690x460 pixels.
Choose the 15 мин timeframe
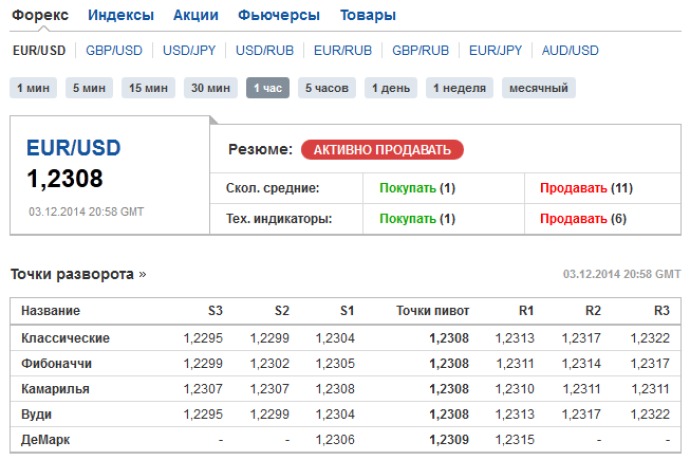148,88
